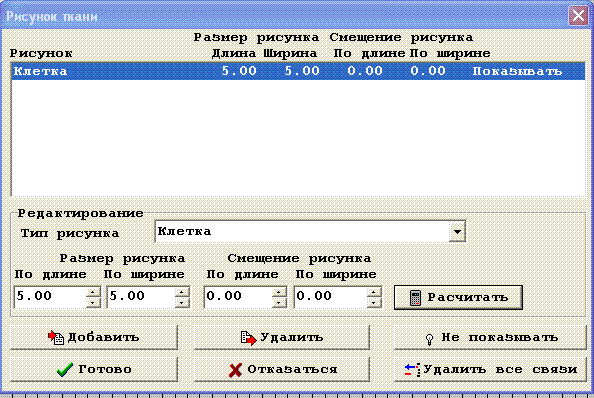
Task: Click Показывать in the Клетка row
Action: [x=517, y=71]
